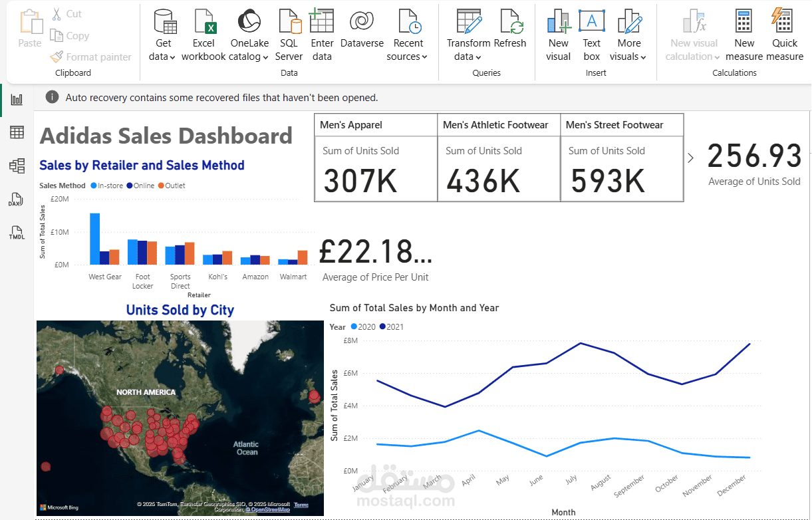Click the Microsoft Bing logo on map
The height and width of the screenshot is (520, 812).
coord(59,507)
